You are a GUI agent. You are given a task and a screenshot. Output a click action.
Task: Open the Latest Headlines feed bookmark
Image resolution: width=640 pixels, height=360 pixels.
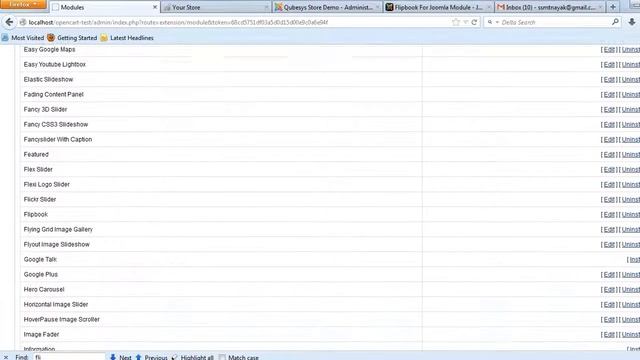[x=127, y=38]
